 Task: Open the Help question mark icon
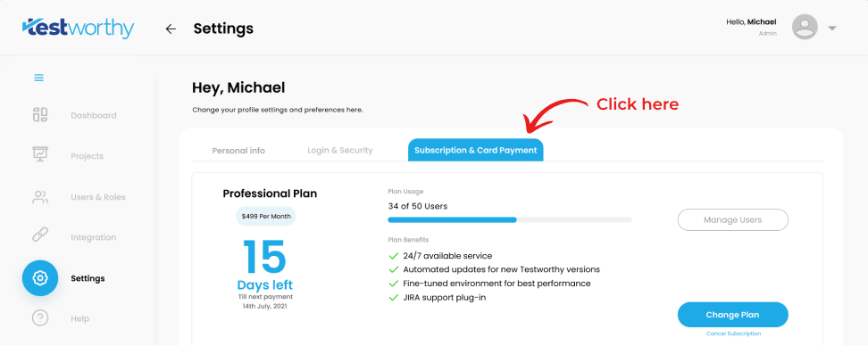[x=40, y=318]
